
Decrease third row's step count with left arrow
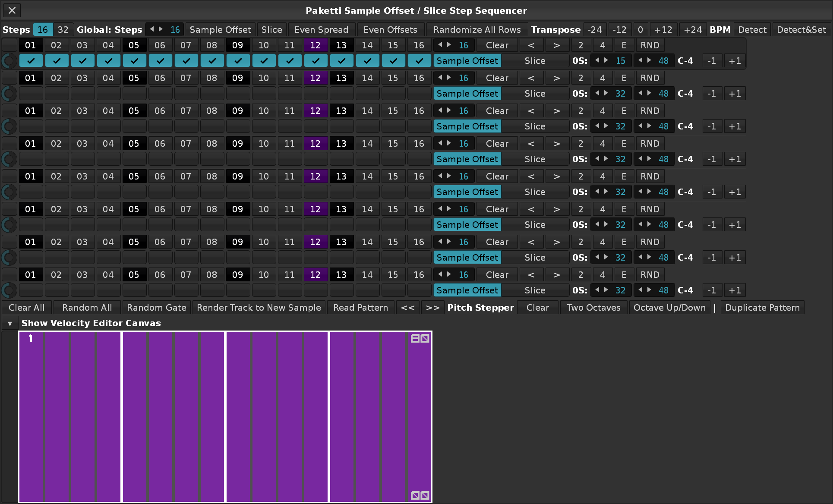440,110
